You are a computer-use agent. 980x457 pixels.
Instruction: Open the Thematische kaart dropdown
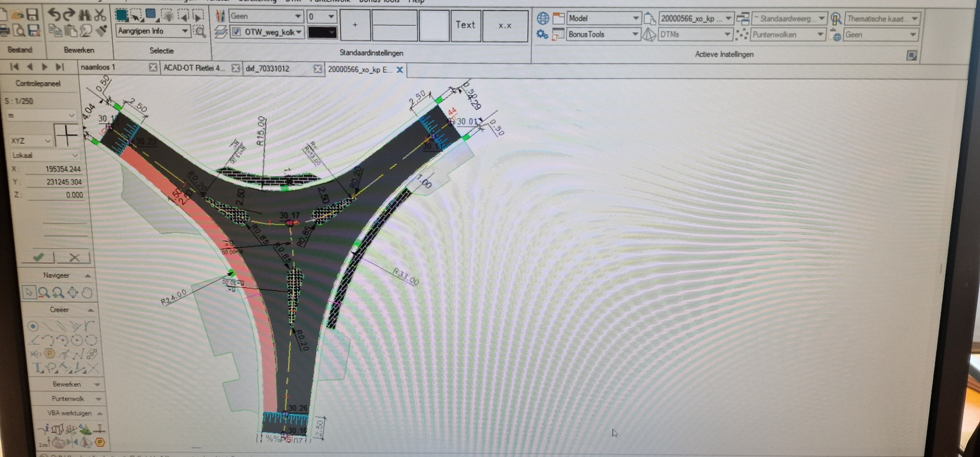pyautogui.click(x=883, y=19)
